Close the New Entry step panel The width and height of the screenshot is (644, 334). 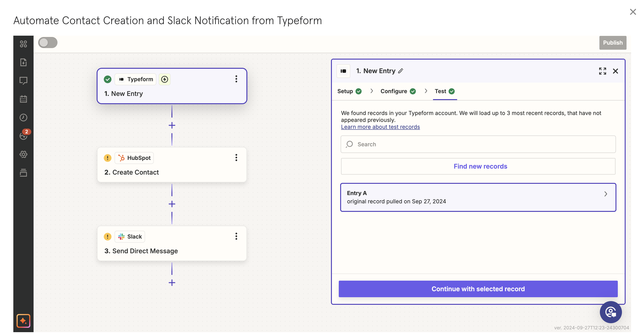[x=615, y=71]
